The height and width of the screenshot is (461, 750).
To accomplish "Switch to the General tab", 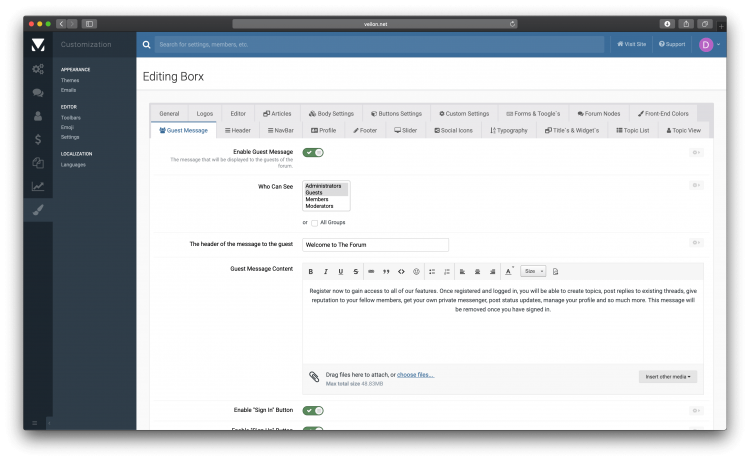I will [169, 114].
